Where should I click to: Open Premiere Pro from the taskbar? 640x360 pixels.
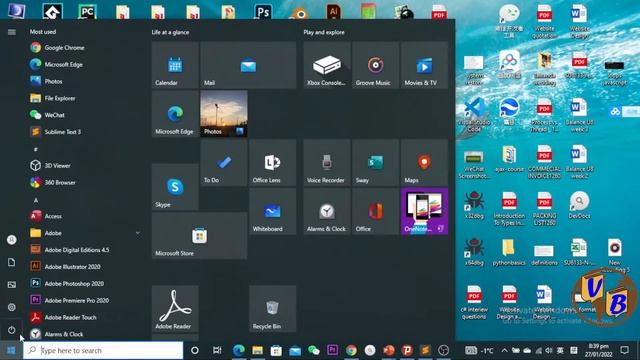click(x=332, y=350)
